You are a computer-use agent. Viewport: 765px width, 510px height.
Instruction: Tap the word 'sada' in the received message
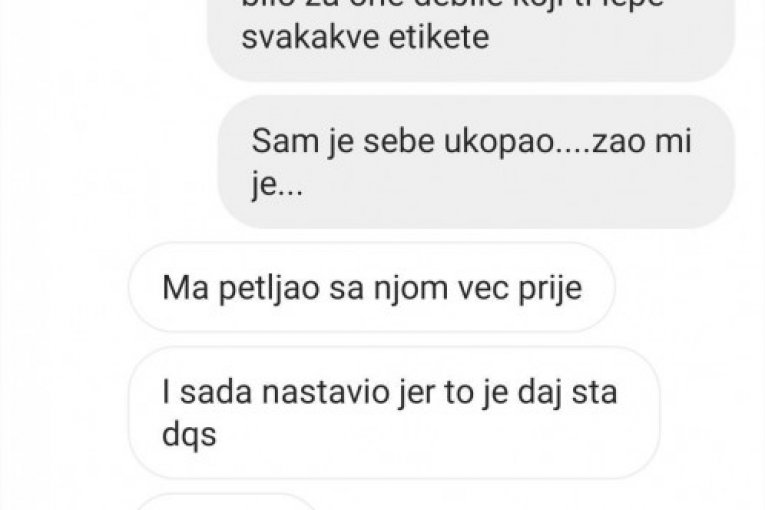pyautogui.click(x=216, y=391)
